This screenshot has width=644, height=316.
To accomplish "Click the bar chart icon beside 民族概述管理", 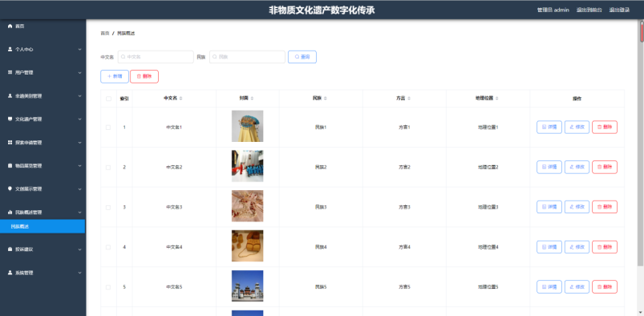I will [x=10, y=213].
